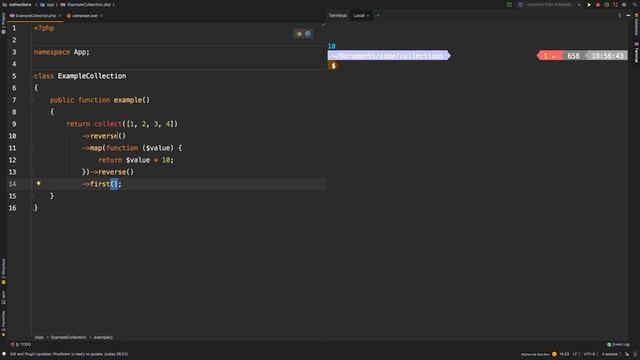This screenshot has height=360, width=640.
Task: Click the red exit status segment in terminal
Action: 550,56
